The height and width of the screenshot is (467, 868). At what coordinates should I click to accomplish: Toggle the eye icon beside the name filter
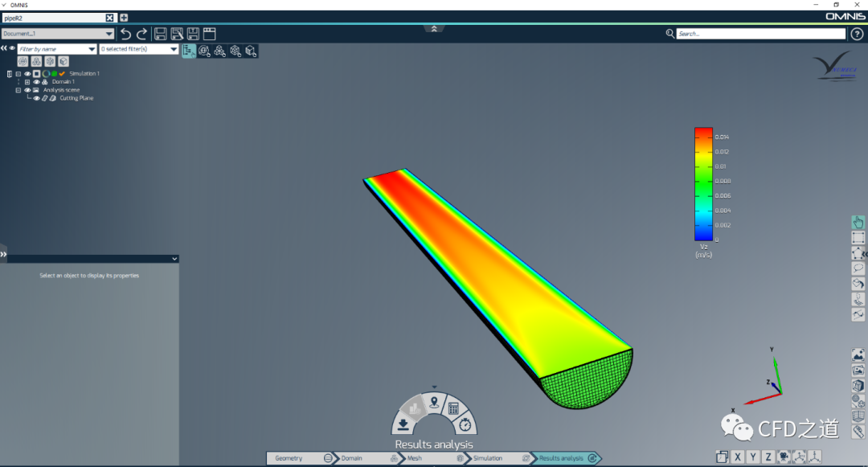pyautogui.click(x=12, y=48)
